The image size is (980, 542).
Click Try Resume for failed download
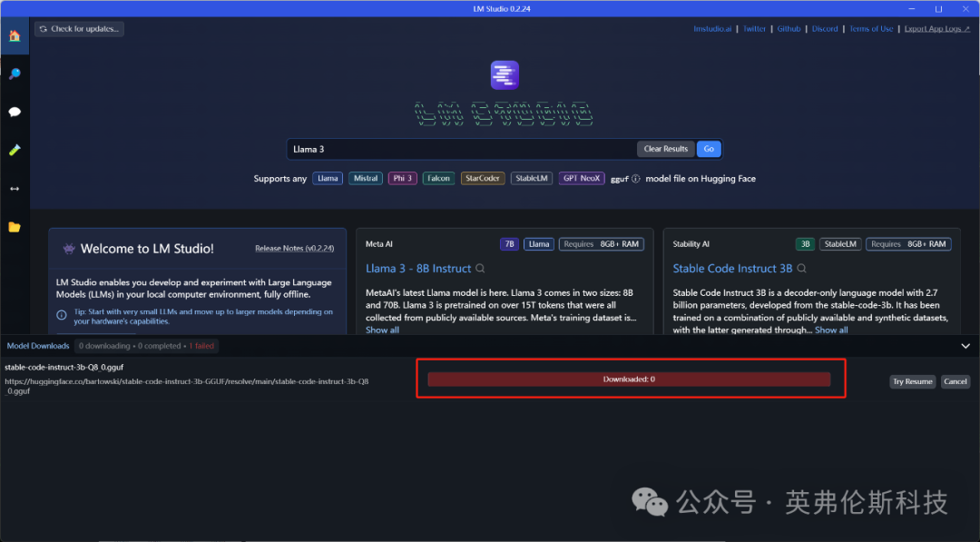tap(913, 381)
